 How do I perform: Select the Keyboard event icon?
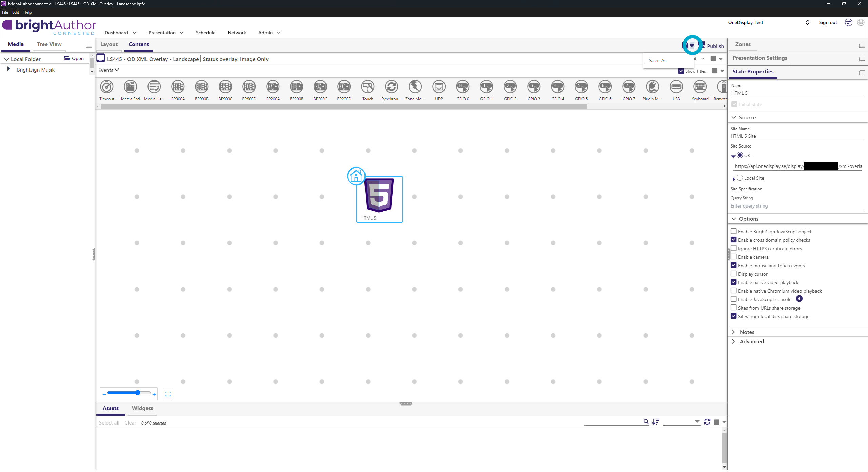point(700,87)
